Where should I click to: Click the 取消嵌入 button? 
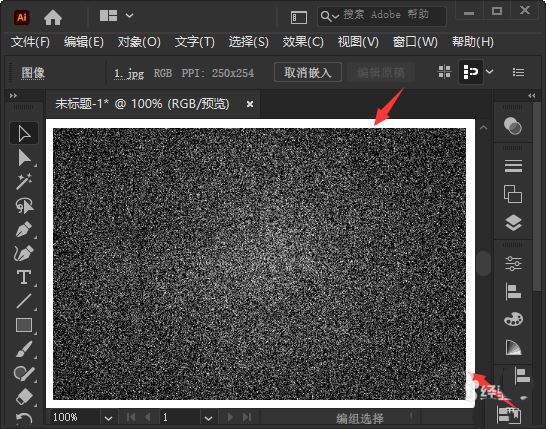point(307,72)
